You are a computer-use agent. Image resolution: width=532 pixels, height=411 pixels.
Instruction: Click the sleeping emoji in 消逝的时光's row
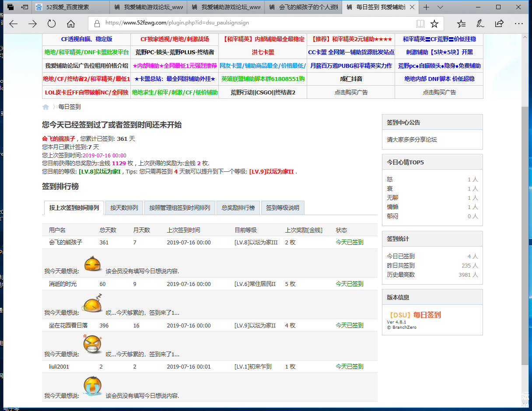click(x=93, y=303)
